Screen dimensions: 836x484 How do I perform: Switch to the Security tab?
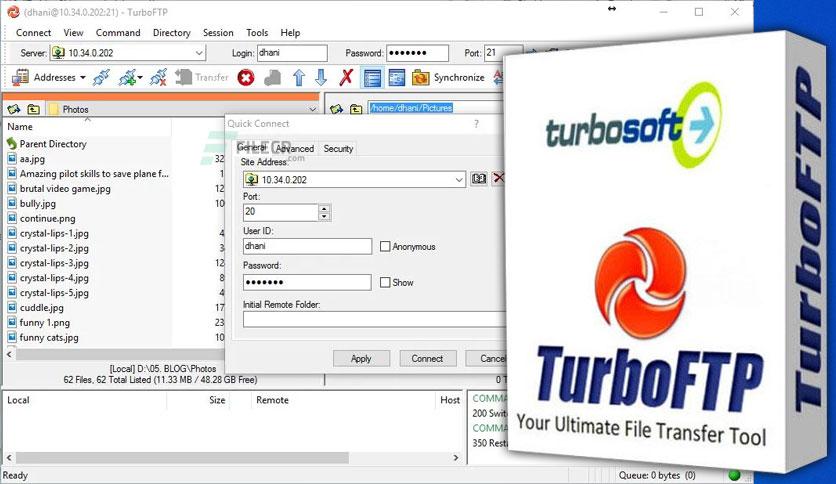(338, 149)
